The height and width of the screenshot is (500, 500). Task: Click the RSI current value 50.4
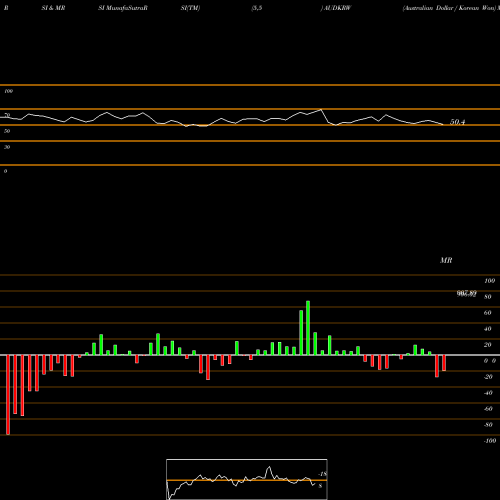tap(457, 122)
